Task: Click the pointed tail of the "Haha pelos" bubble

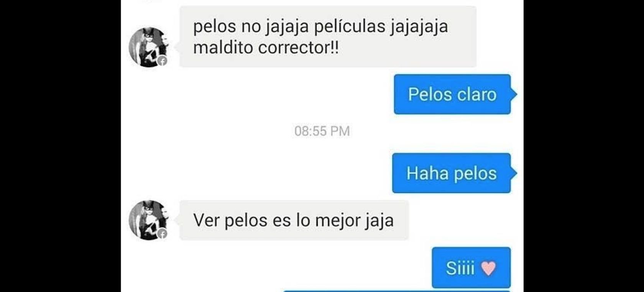Action: tap(514, 173)
